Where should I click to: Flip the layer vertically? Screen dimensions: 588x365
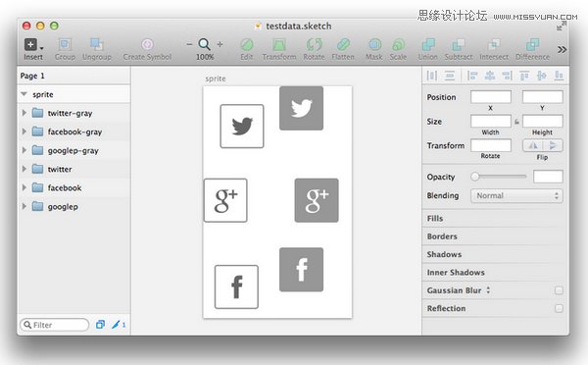tap(553, 145)
